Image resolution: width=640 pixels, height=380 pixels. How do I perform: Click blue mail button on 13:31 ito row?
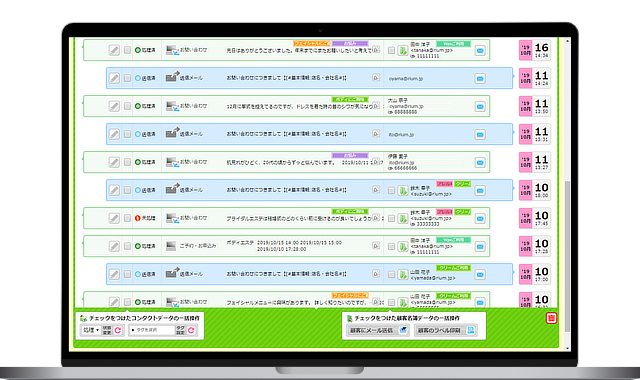pyautogui.click(x=480, y=135)
